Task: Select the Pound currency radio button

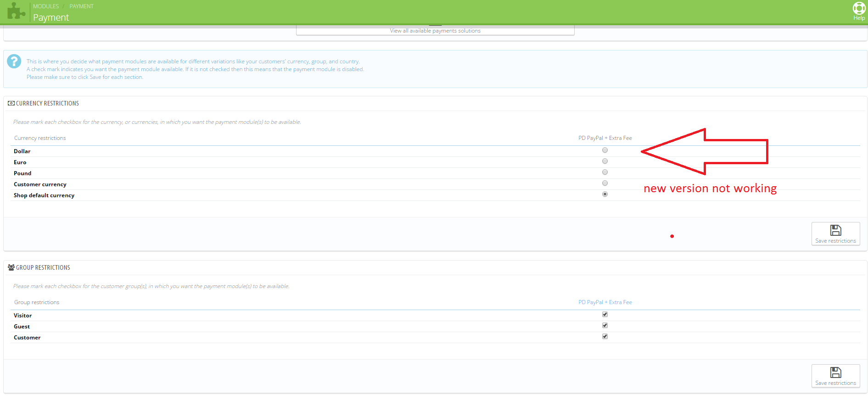Action: (x=605, y=172)
